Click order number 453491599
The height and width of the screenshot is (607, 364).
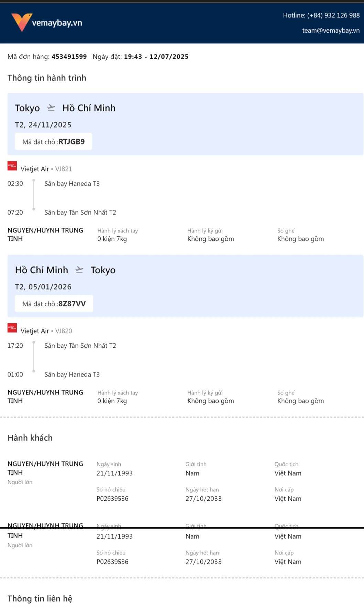pos(69,57)
